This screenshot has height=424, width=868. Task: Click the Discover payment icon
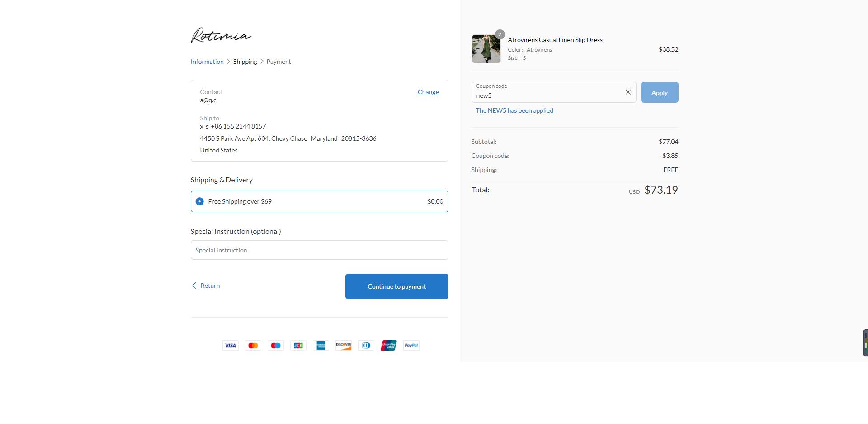(x=344, y=345)
